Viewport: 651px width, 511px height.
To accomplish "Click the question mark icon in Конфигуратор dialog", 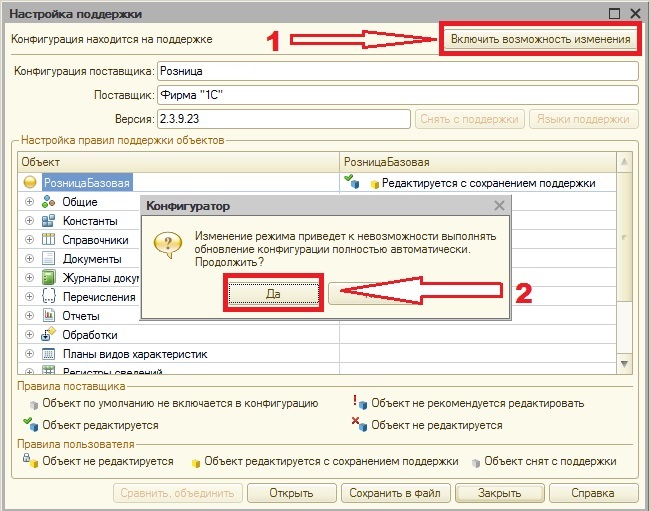I will (168, 244).
